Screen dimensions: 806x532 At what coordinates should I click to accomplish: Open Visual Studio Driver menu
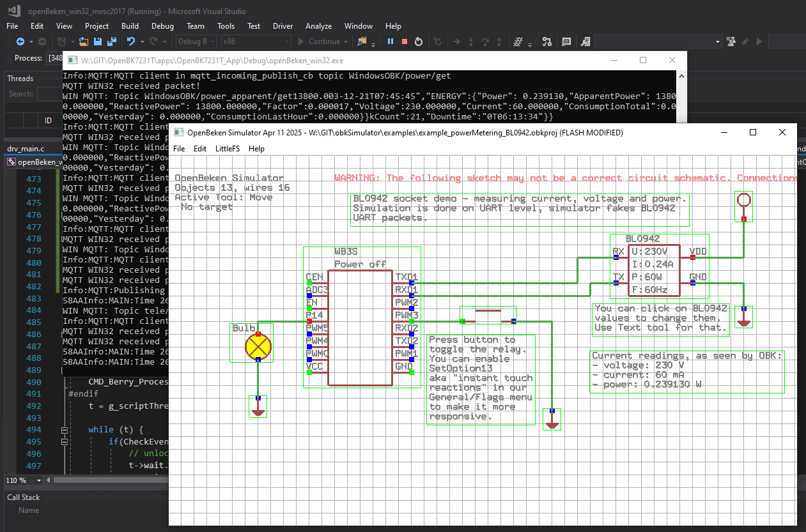click(283, 26)
